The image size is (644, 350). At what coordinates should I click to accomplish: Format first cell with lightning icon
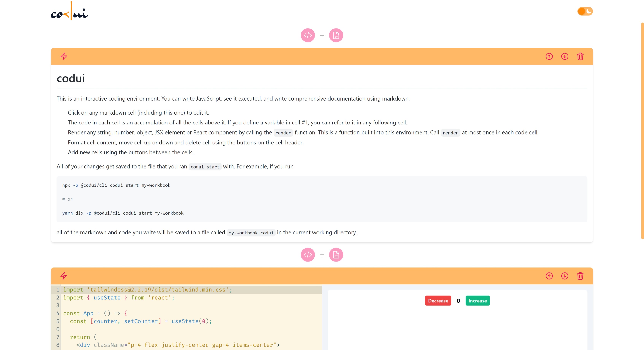coord(64,56)
